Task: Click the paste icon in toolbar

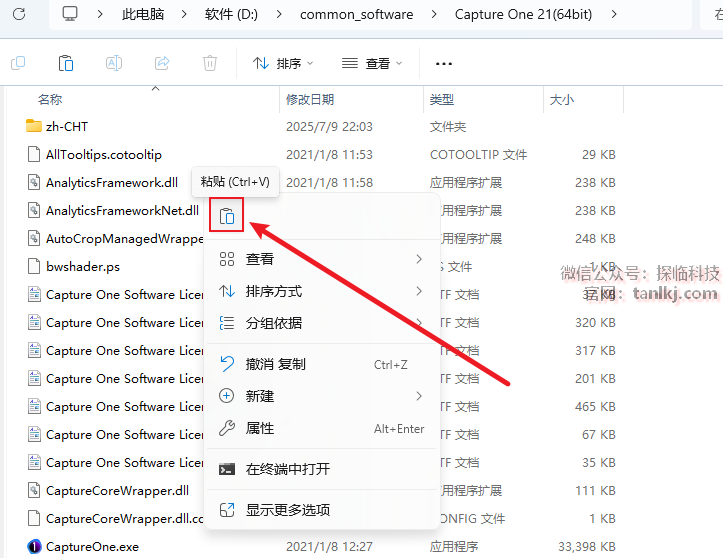Action: [x=66, y=63]
